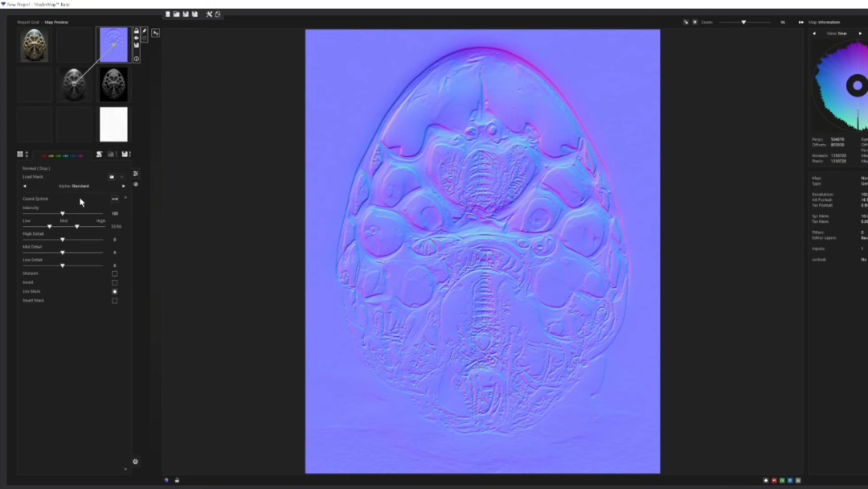The image size is (868, 489).
Task: Click the colored channel indicators bar
Action: (x=61, y=155)
